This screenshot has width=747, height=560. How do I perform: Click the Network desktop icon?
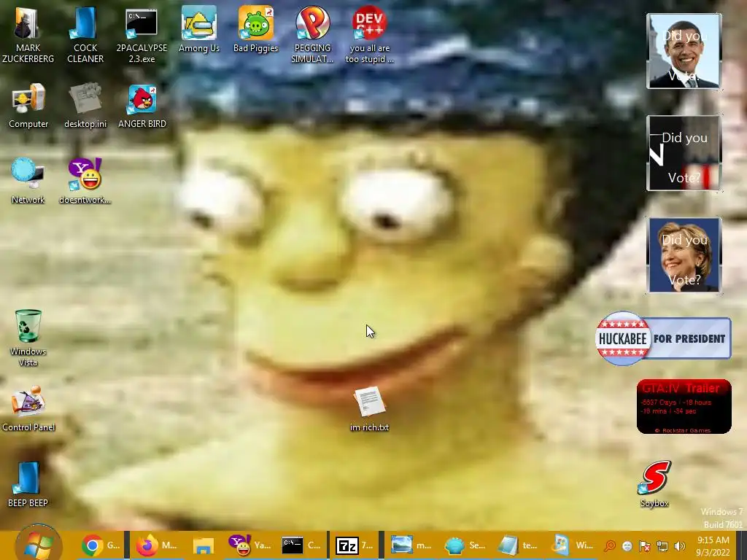28,181
